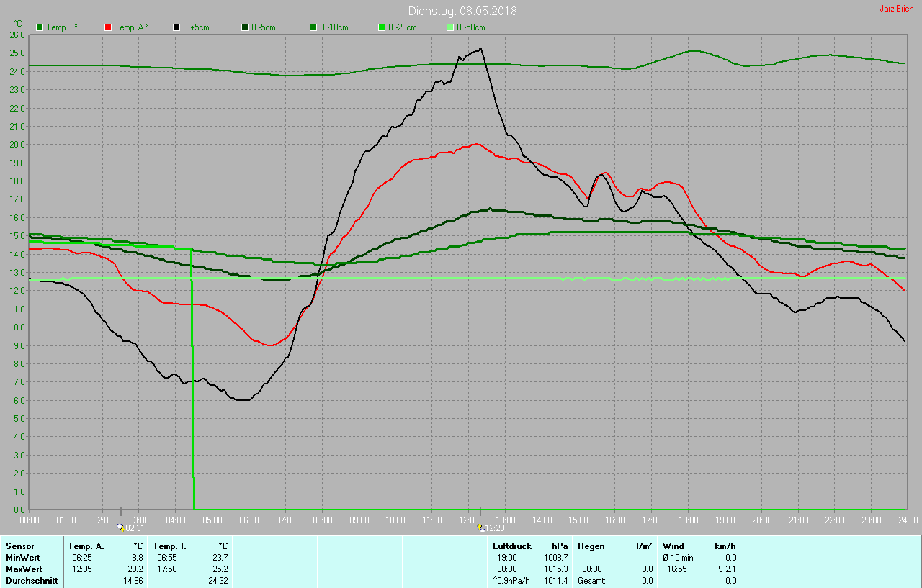The width and height of the screenshot is (922, 588).
Task: Click the moon marker icon at 02:31
Action: (121, 528)
